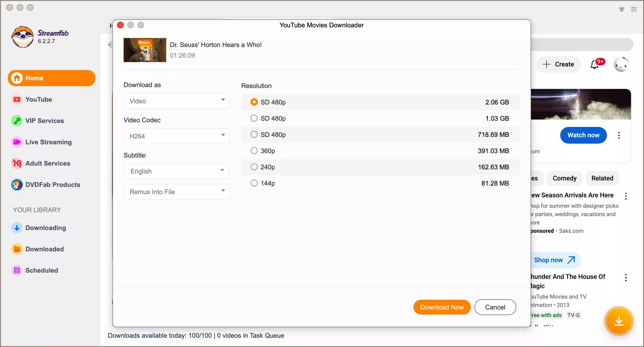644x347 pixels.
Task: Open Live Streaming section
Action: pos(49,142)
